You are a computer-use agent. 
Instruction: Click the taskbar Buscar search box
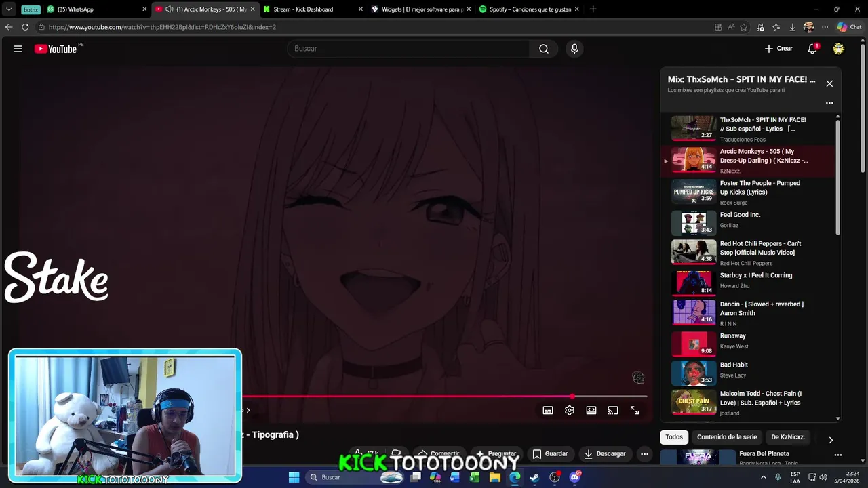click(x=356, y=477)
